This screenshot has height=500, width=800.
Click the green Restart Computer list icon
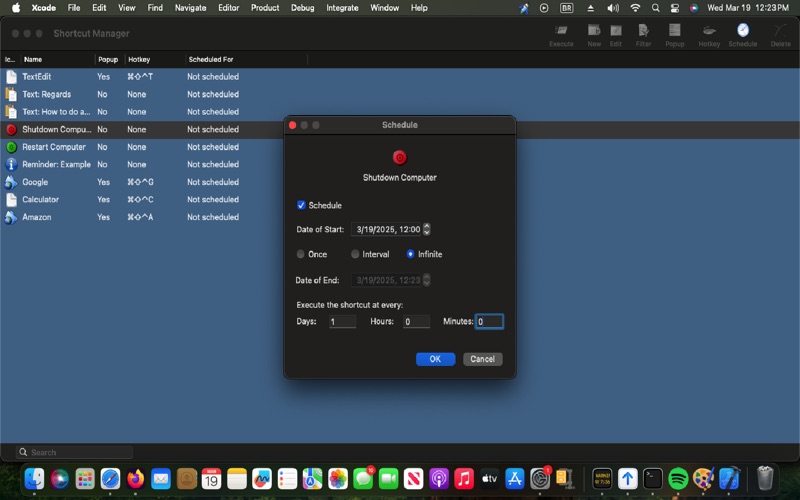(11, 147)
